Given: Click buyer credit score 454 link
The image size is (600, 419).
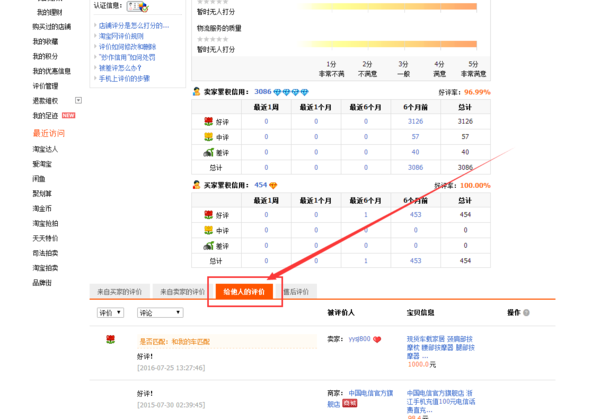Looking at the screenshot, I should pyautogui.click(x=261, y=185).
